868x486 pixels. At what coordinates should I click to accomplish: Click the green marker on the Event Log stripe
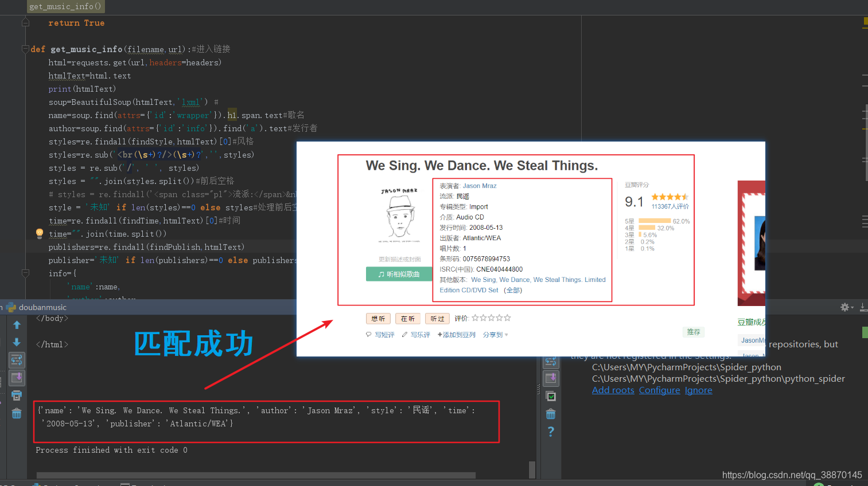(x=865, y=332)
